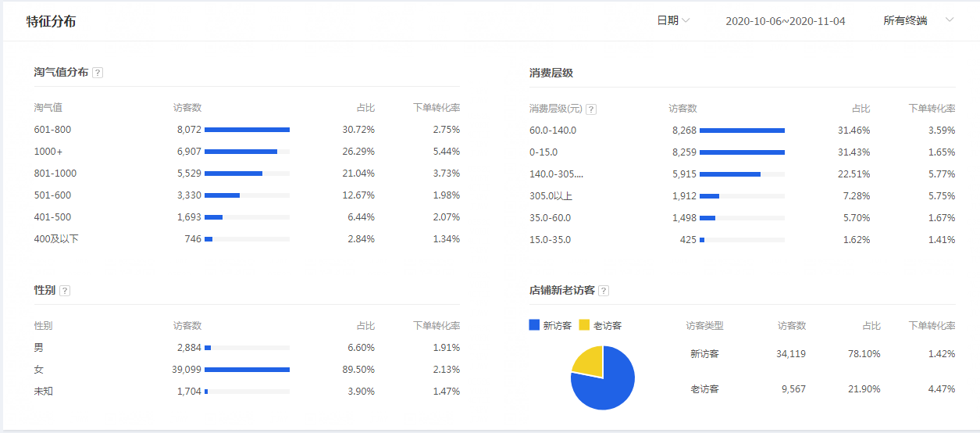980x433 pixels.
Task: Select the 1000+ 淘气值 row
Action: 247,152
